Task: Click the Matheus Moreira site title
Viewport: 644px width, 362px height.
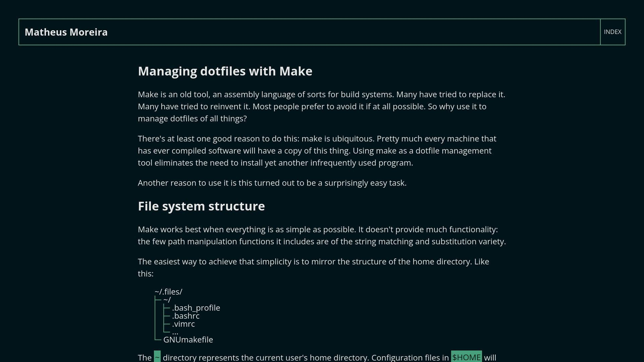Action: [x=66, y=32]
